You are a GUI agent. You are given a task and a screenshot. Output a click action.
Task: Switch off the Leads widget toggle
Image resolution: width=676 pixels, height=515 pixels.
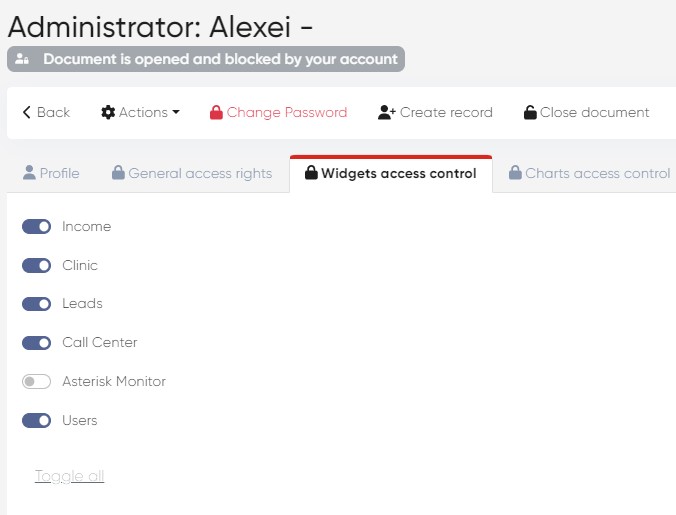pos(37,304)
